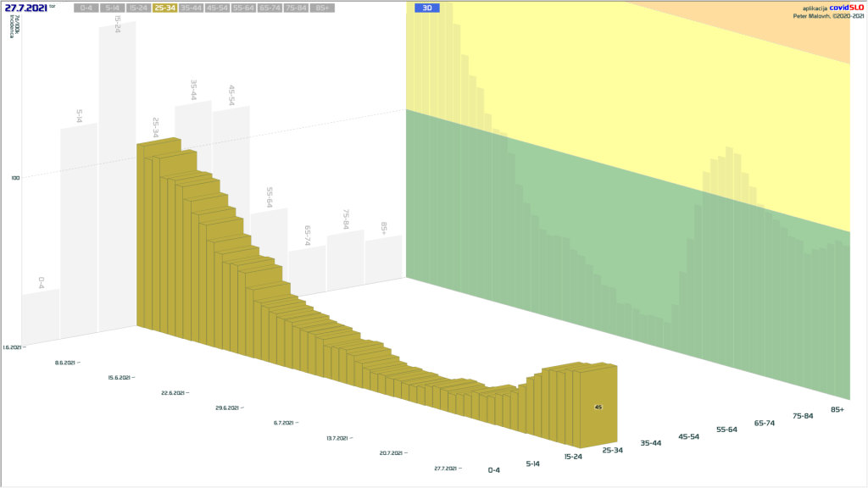This screenshot has width=868, height=488.
Task: Toggle the 85+ age button at top
Action: click(x=322, y=8)
